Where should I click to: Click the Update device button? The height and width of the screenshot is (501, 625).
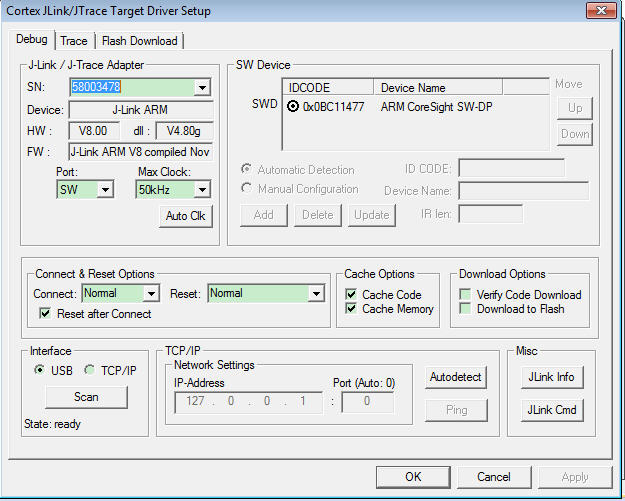pos(371,215)
